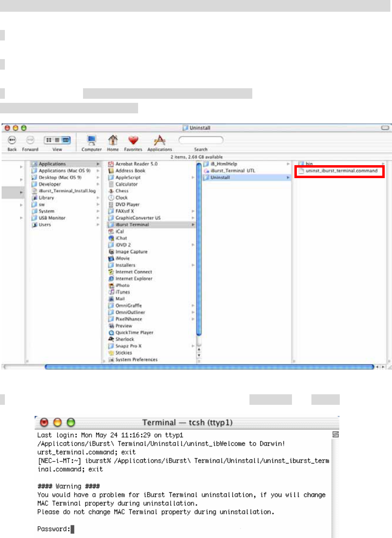
Task: Select OmniGraffle folder
Action: (x=151, y=306)
